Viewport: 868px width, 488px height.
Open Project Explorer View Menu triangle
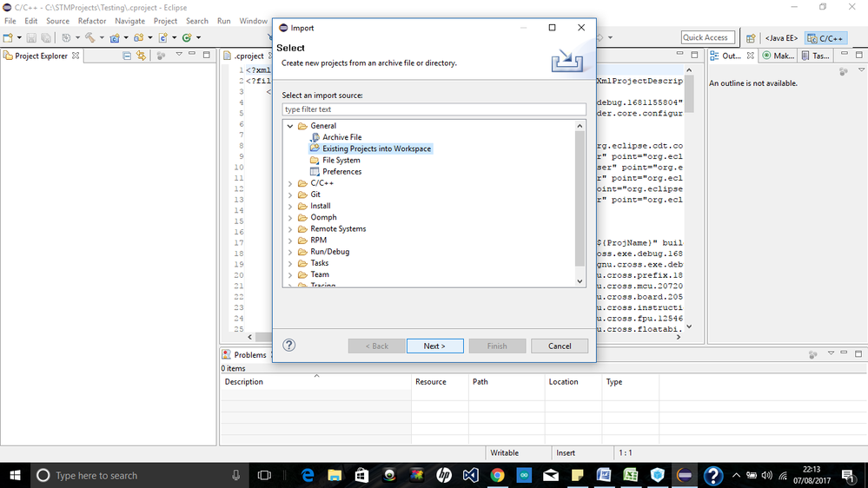point(179,54)
